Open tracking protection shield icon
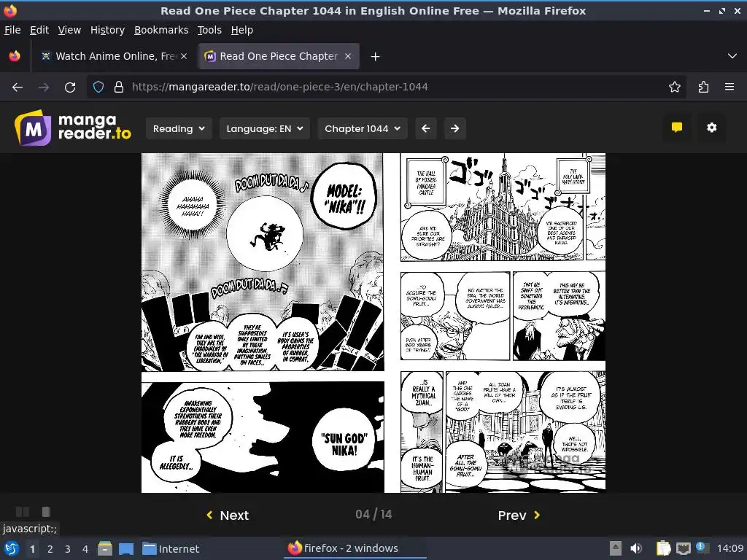This screenshot has width=747, height=560. point(98,87)
